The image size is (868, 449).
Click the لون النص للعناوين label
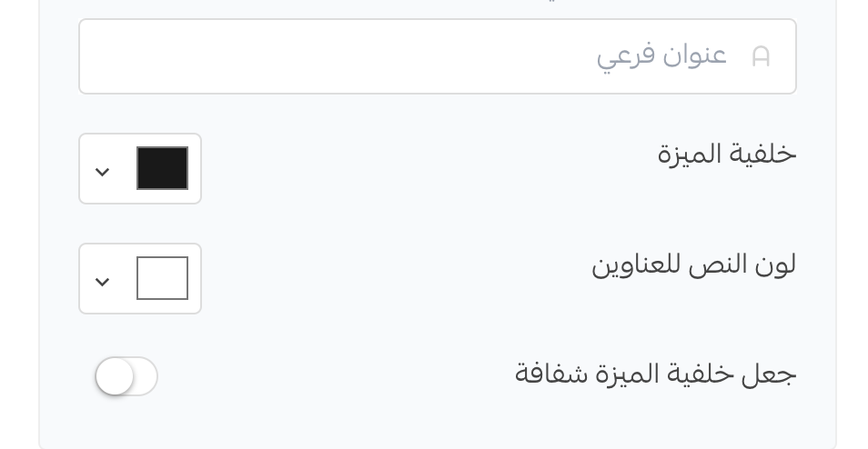tap(693, 264)
